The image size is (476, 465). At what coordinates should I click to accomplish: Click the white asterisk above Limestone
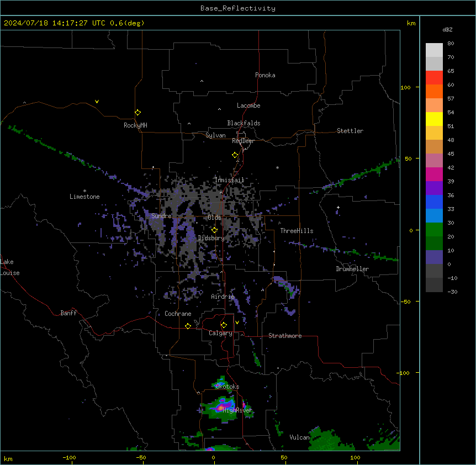tap(84, 191)
